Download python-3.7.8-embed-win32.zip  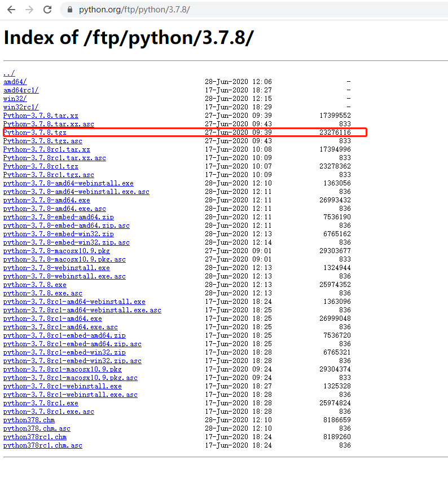pyautogui.click(x=59, y=234)
